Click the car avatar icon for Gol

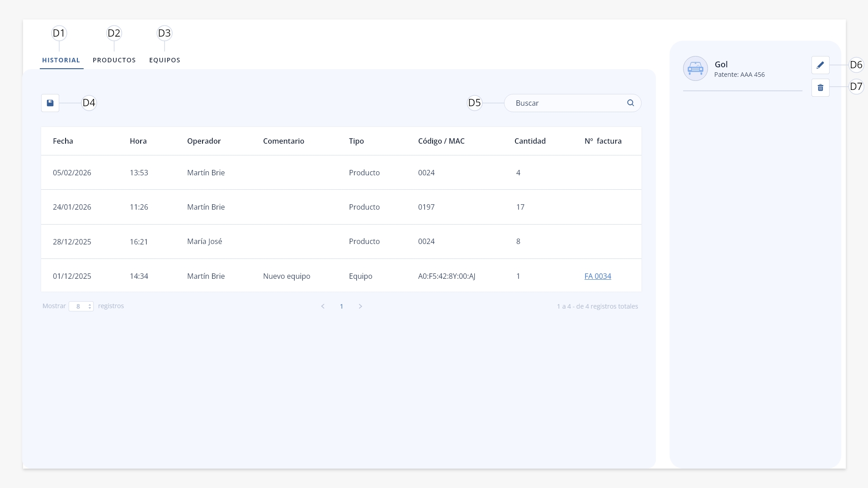point(695,69)
